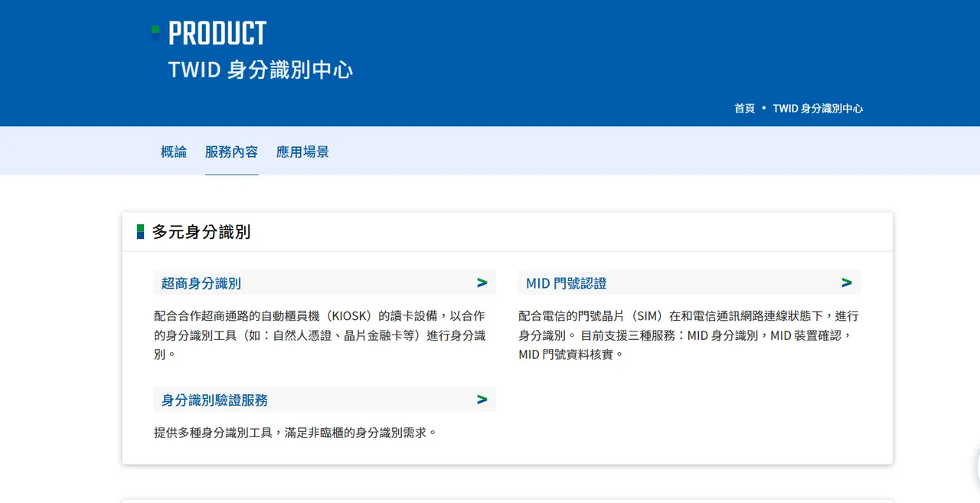Click the green arrow beside 身分識別驗證服務
The image size is (980, 503).
[482, 400]
